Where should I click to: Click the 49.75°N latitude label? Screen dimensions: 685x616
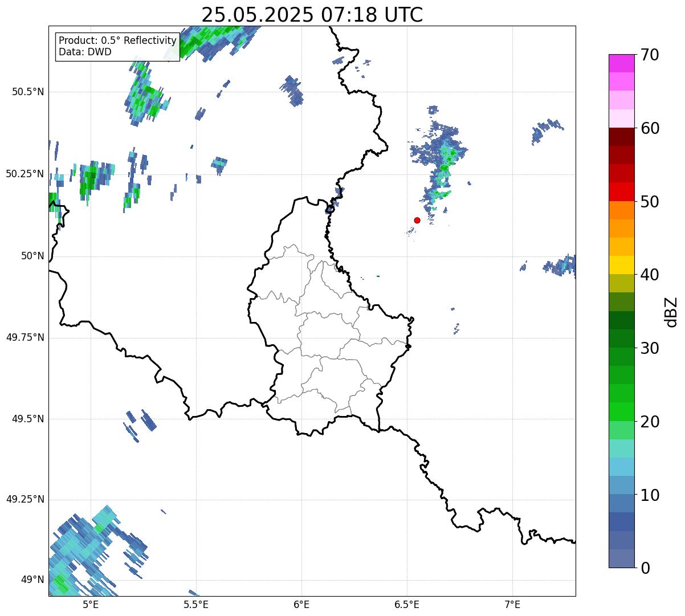(x=25, y=337)
